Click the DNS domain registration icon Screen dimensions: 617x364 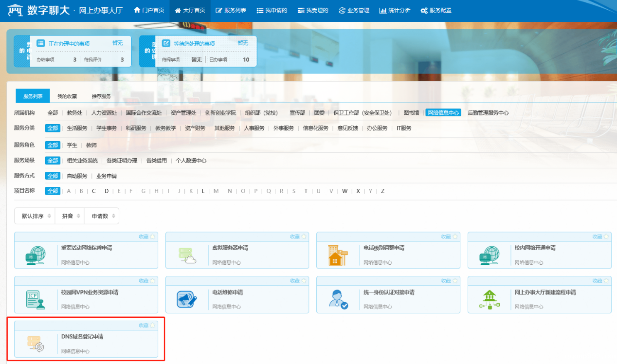click(x=36, y=345)
